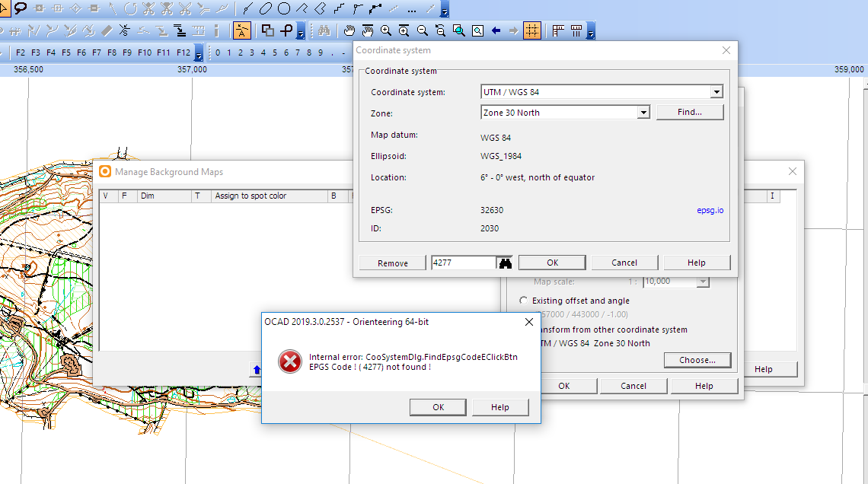This screenshot has width=868, height=484.
Task: Click digit 5 in the number toolbar
Action: [x=275, y=53]
